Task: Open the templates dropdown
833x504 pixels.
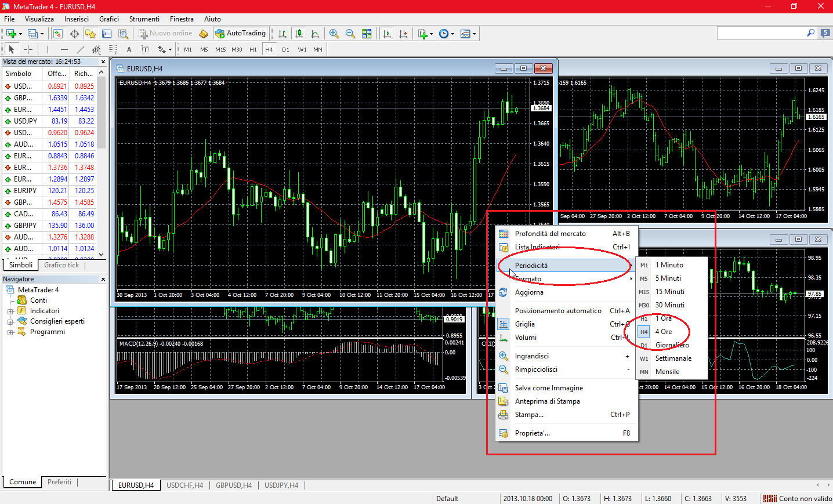Action: [468, 34]
